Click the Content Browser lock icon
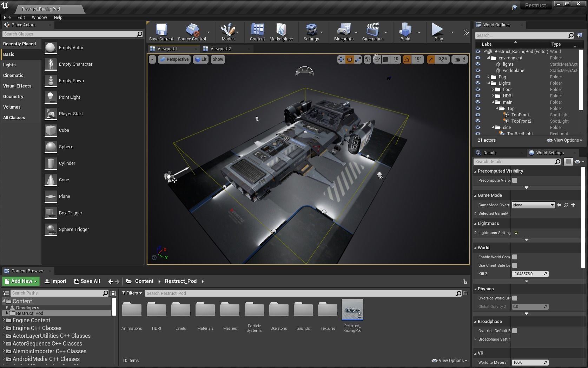This screenshot has width=588, height=368. (464, 281)
